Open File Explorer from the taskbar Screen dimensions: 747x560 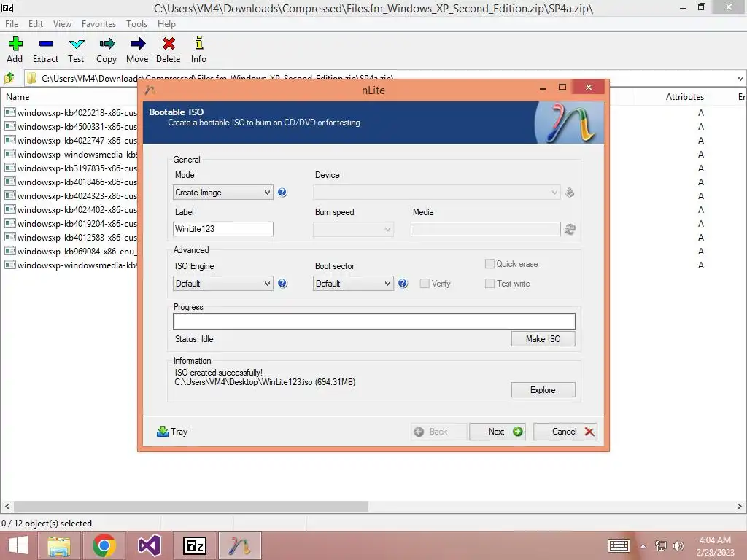(59, 545)
